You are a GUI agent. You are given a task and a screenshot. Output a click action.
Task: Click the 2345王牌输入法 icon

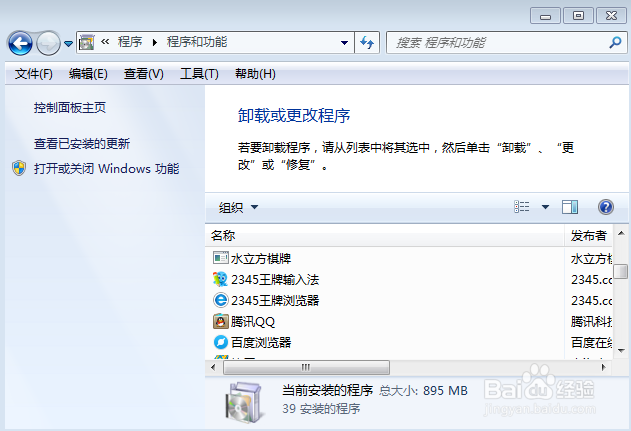(220, 279)
